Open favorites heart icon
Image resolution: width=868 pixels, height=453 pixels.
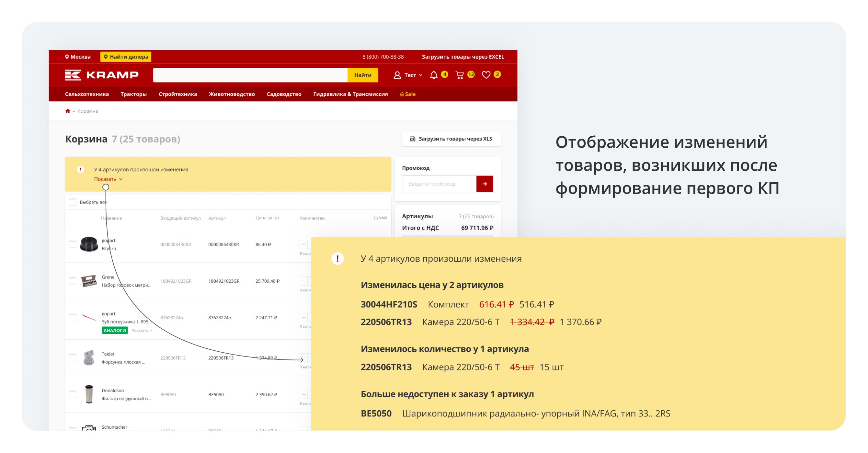[x=485, y=75]
